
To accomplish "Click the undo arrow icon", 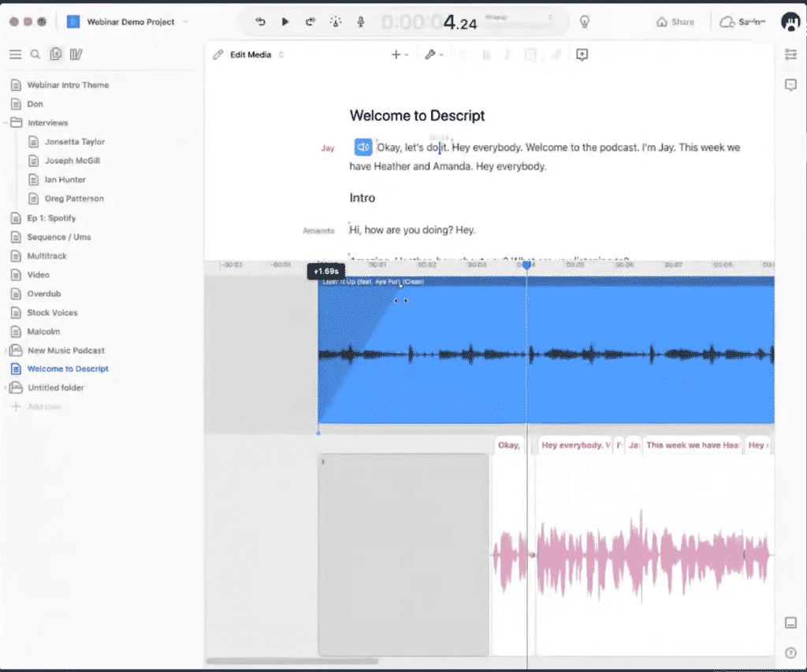I will tap(261, 22).
